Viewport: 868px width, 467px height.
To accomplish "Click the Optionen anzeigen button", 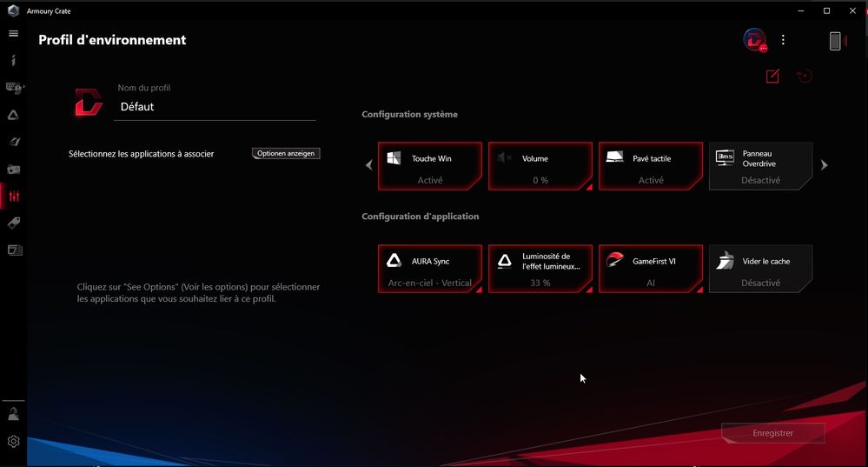I will pos(286,153).
